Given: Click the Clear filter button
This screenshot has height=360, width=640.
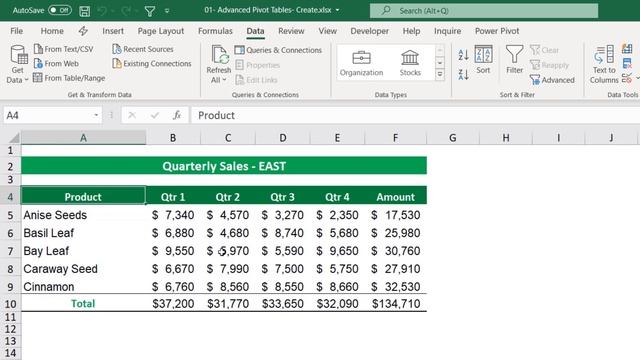Looking at the screenshot, I should tap(544, 50).
